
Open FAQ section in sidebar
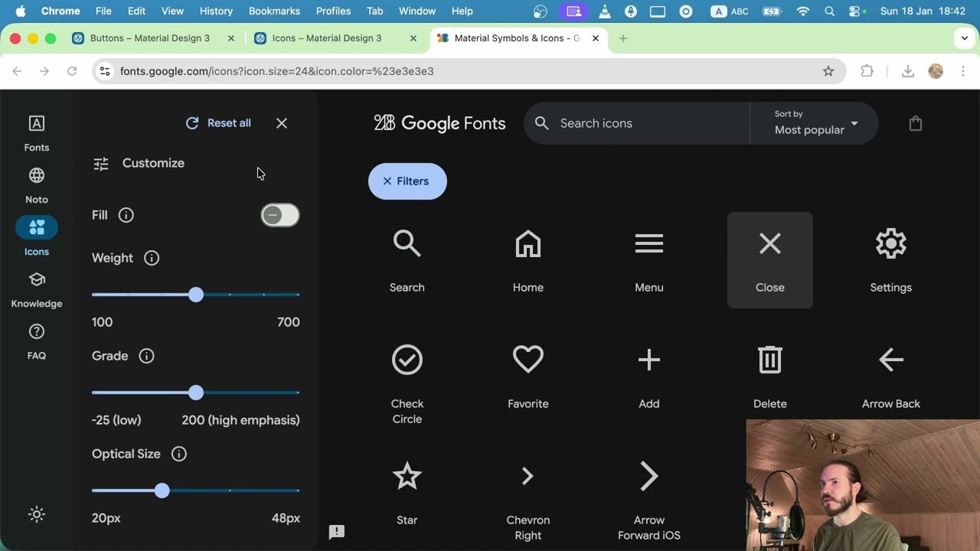(36, 341)
